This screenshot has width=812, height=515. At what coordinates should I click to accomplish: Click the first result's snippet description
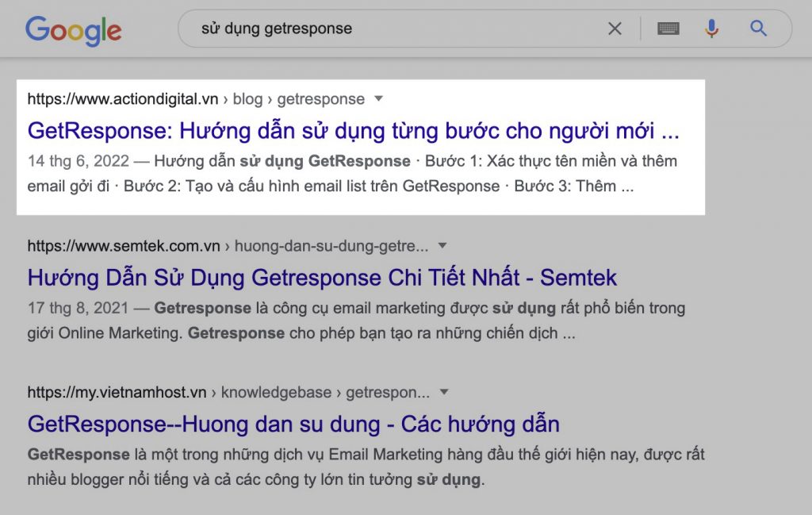(352, 174)
